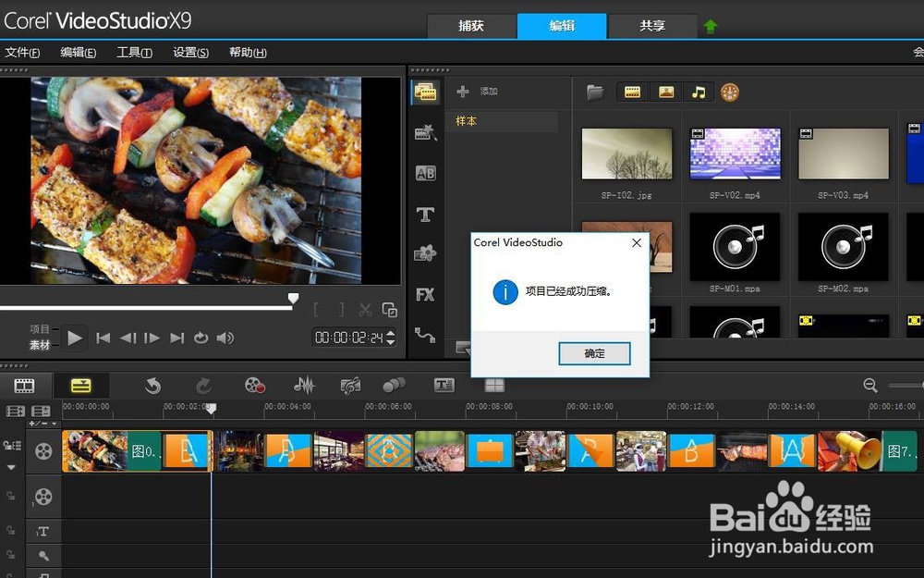The image size is (924, 578).
Task: Open the track add/remove dropdown
Action: (43, 424)
